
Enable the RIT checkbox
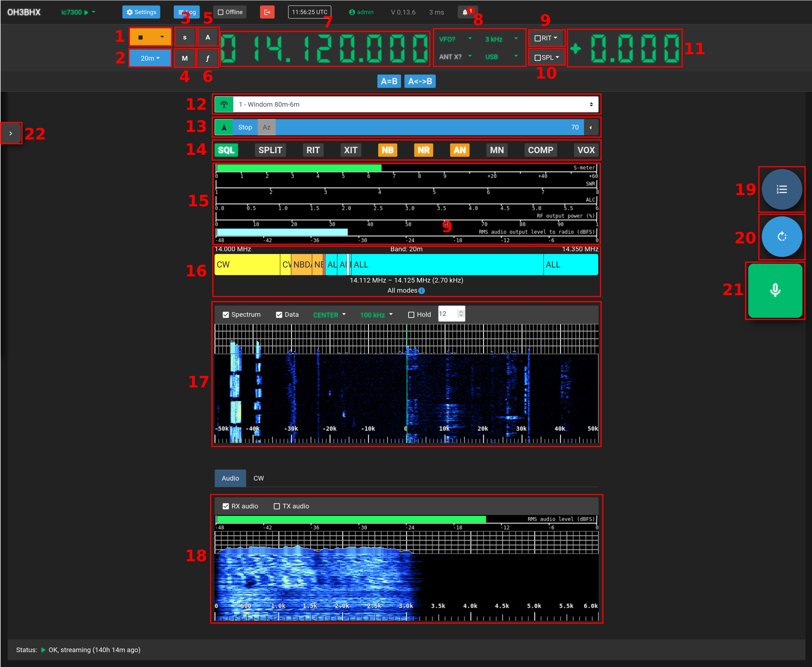[x=537, y=38]
